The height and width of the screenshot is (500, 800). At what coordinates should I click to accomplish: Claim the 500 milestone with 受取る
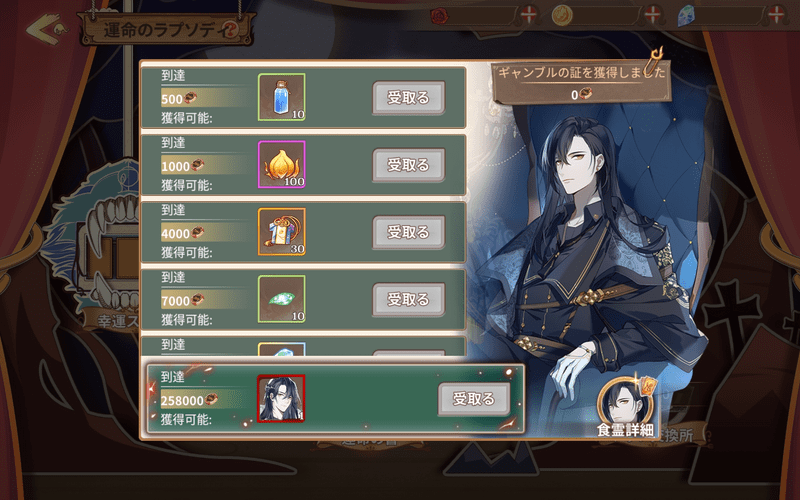point(408,97)
